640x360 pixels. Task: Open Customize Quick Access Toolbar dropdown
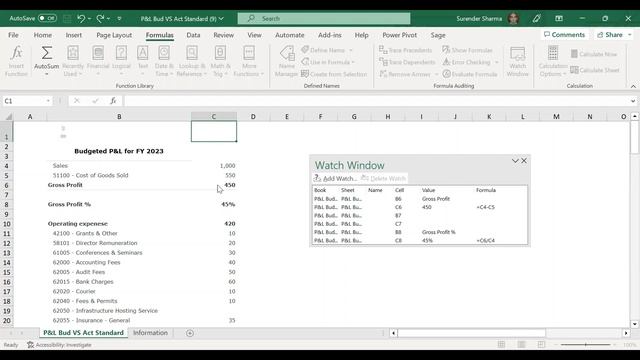point(119,18)
